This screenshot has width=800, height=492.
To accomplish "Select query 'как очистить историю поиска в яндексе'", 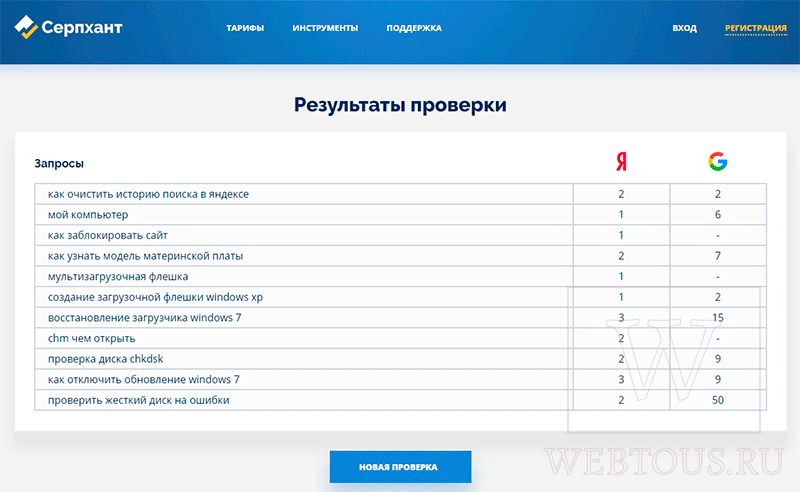I will pyautogui.click(x=148, y=194).
